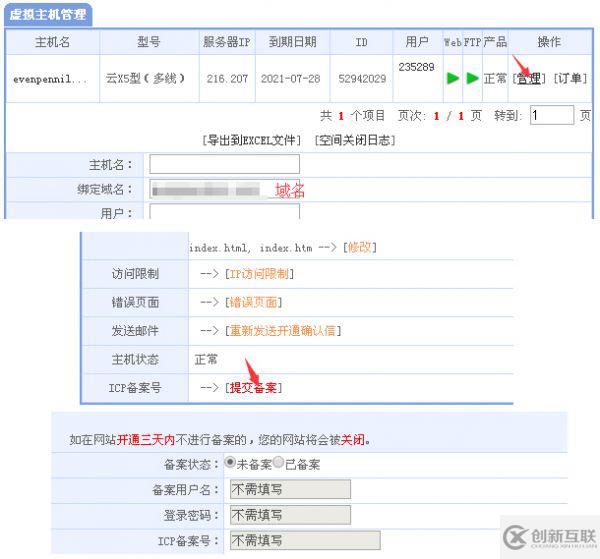Click the 到期日期 column header
Viewport: 600px width, 559px height.
tap(292, 42)
